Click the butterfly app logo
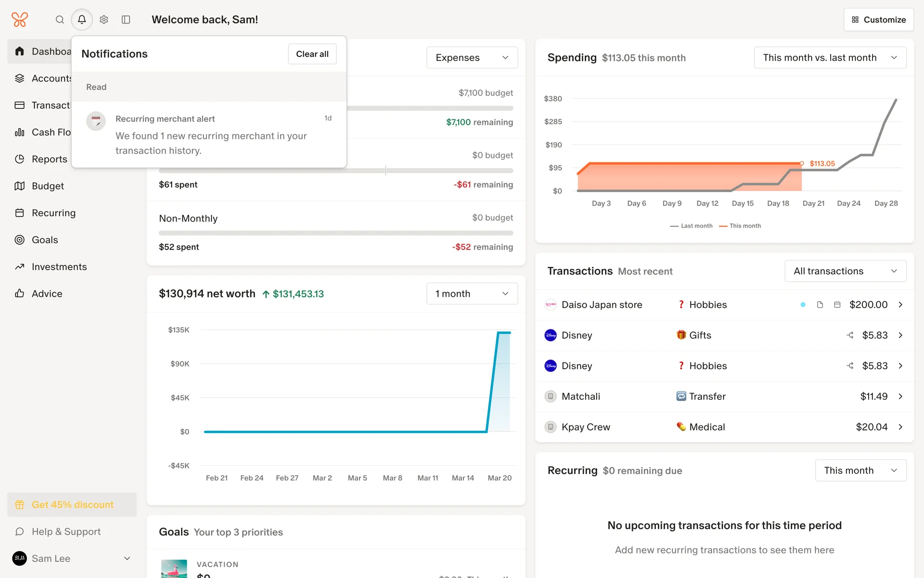The height and width of the screenshot is (578, 924). click(x=20, y=20)
